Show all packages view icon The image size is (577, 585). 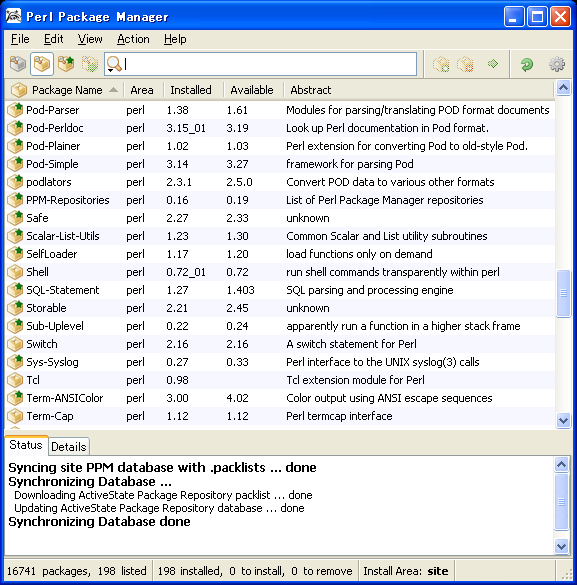coord(18,64)
